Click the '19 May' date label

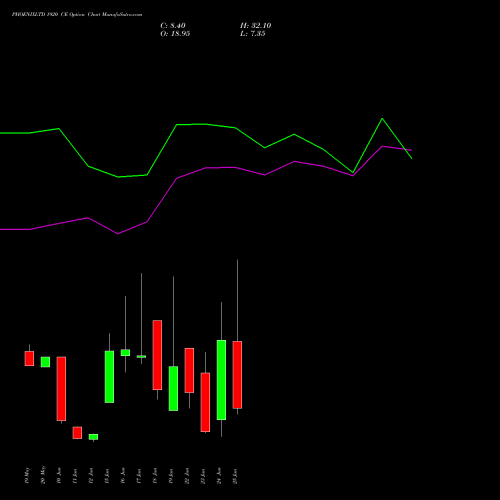[x=27, y=475]
